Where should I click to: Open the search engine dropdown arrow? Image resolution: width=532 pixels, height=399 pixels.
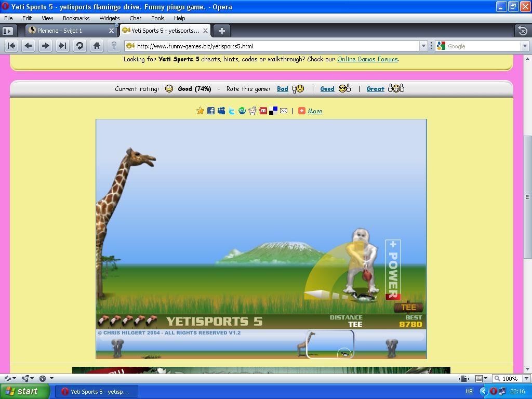pos(525,46)
